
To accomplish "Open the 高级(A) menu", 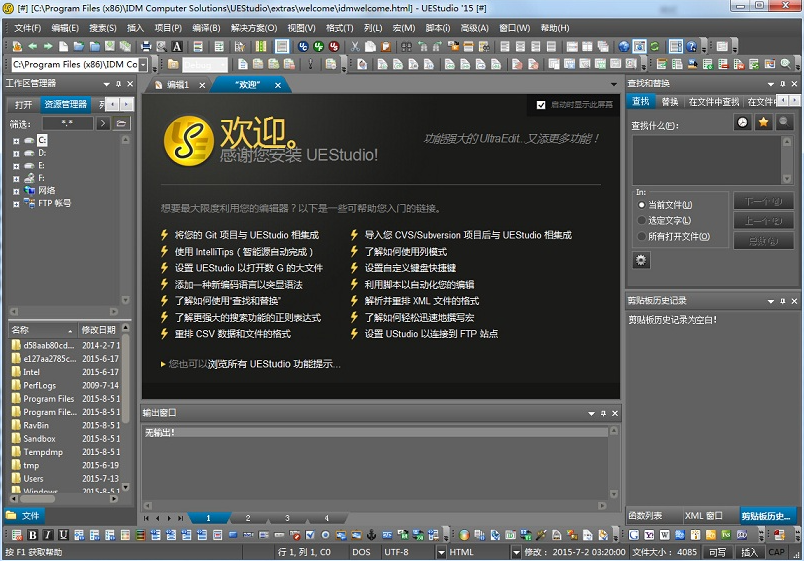I will click(474, 28).
